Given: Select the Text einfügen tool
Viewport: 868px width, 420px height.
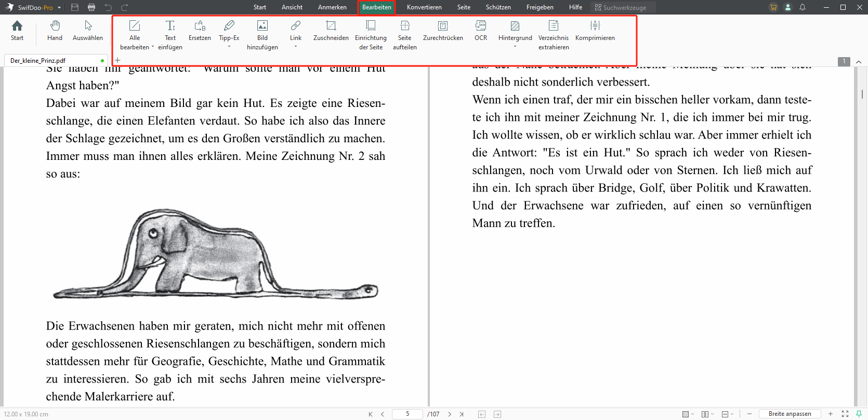Looking at the screenshot, I should (170, 35).
